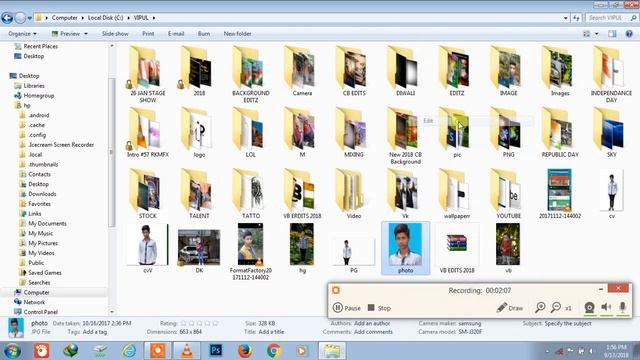Open the Preview dropdown arrow
The image size is (640, 360).
tap(86, 34)
